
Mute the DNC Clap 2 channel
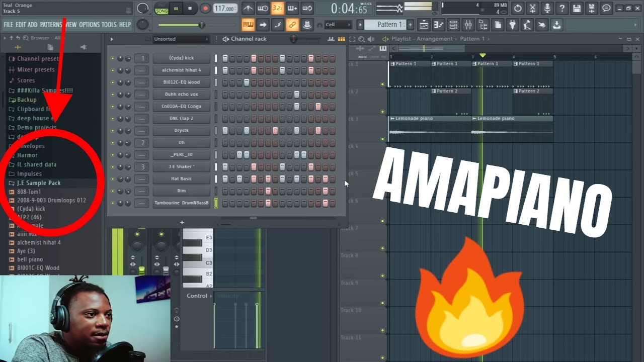click(x=113, y=119)
